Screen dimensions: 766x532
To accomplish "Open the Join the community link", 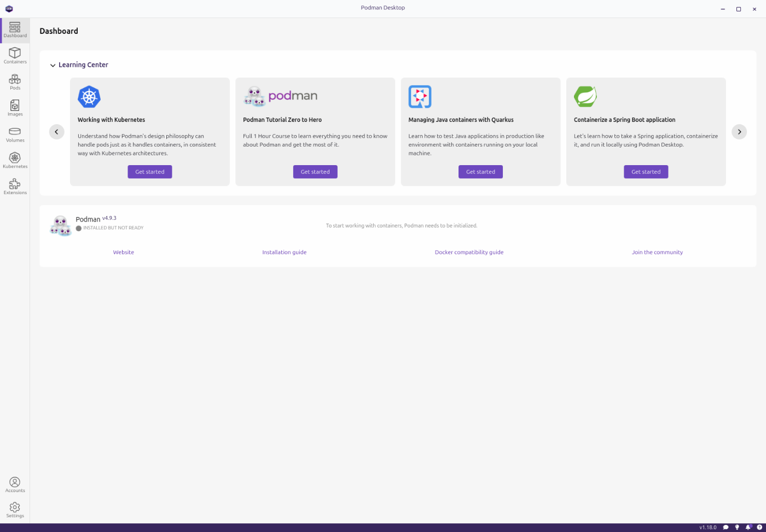I will [x=657, y=252].
